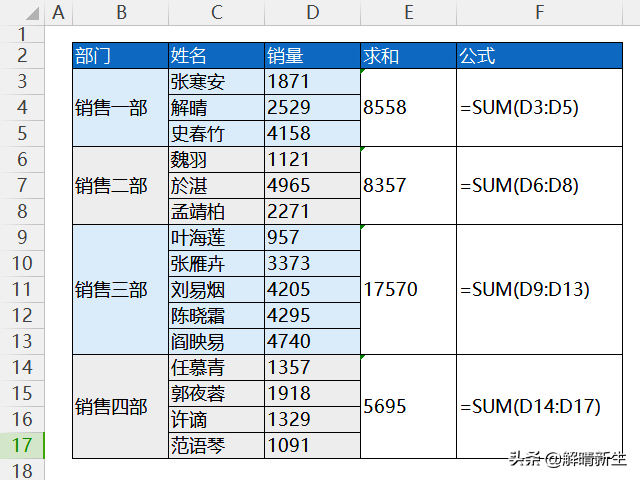Select row 1 header
The height and width of the screenshot is (480, 640).
[22, 34]
